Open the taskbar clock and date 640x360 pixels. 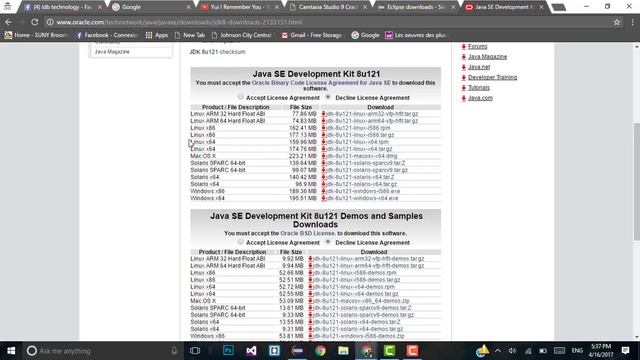point(601,351)
